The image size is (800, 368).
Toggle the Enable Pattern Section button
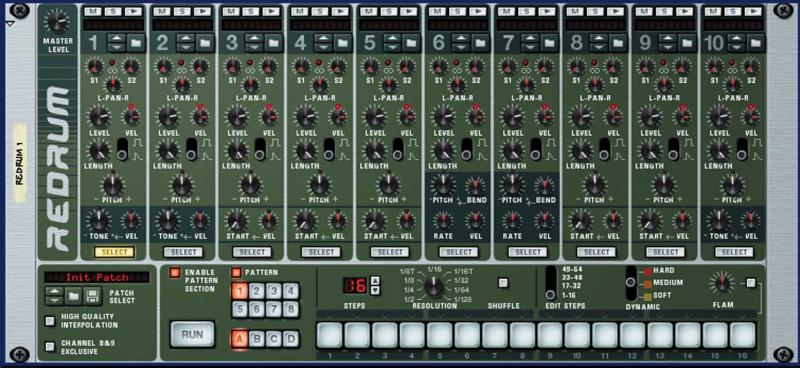coord(175,273)
